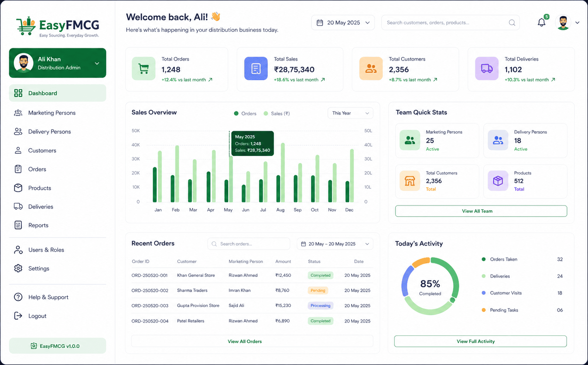Click the Search orders input field
Image resolution: width=588 pixels, height=365 pixels.
tap(249, 244)
